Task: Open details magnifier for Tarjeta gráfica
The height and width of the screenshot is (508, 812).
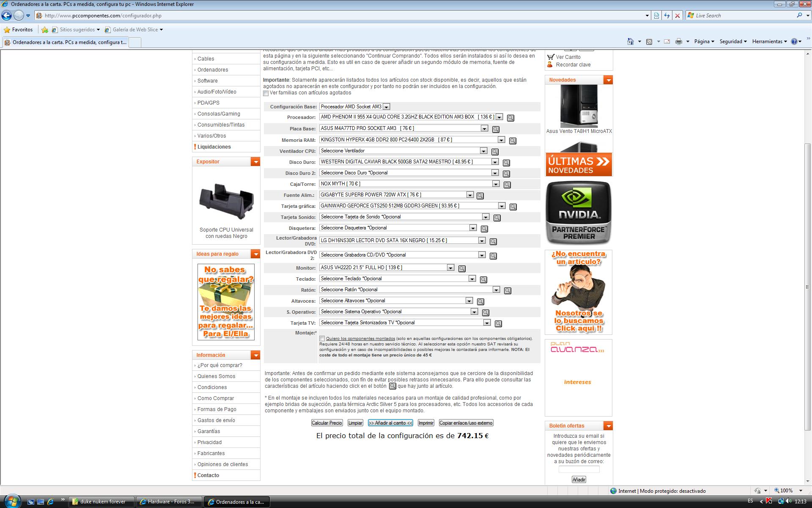Action: click(x=513, y=207)
